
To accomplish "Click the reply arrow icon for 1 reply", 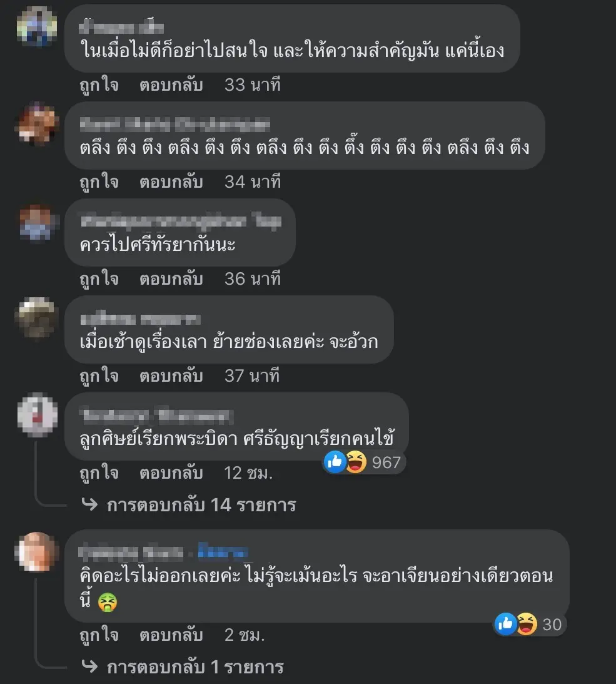I will (x=90, y=666).
